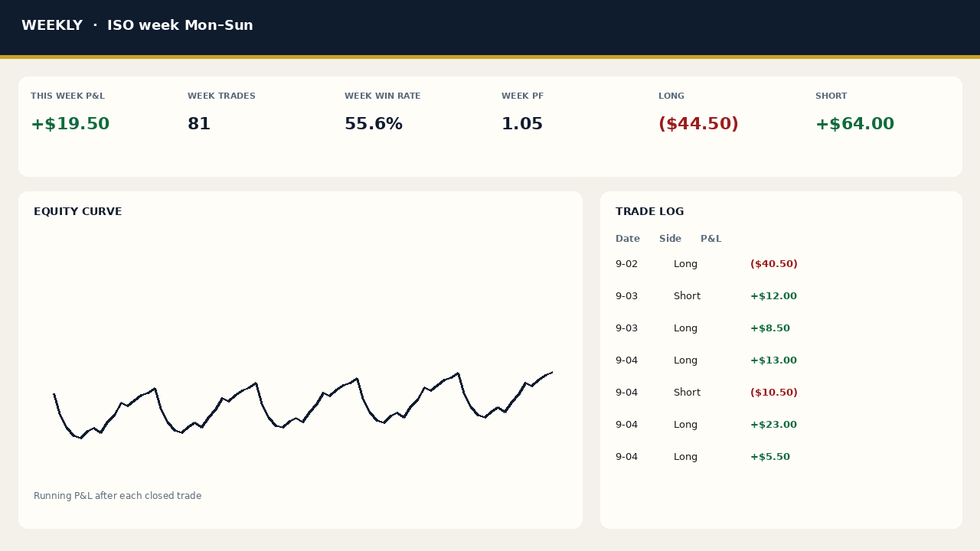
Task: Select the 1.05 profit factor value
Action: point(522,124)
